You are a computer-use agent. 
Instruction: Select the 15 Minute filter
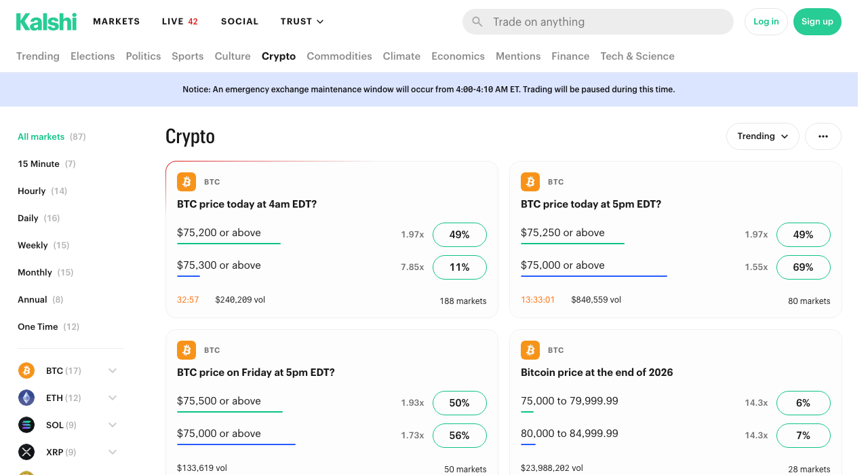[47, 164]
